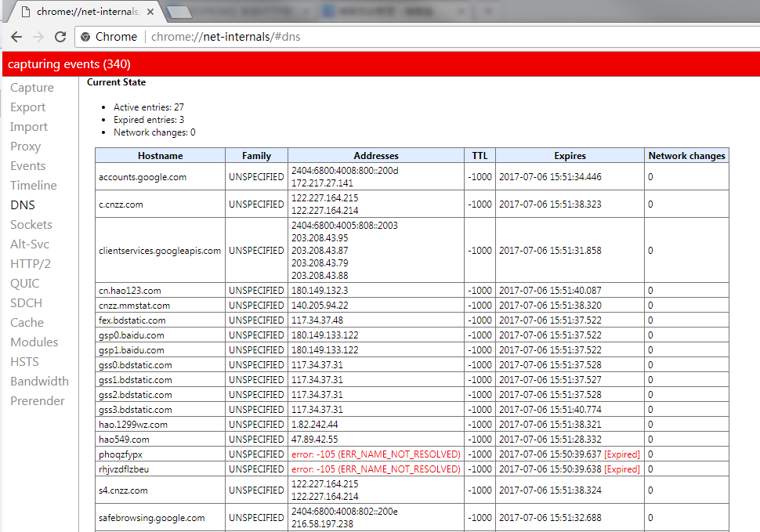Open the Modules section

34,342
